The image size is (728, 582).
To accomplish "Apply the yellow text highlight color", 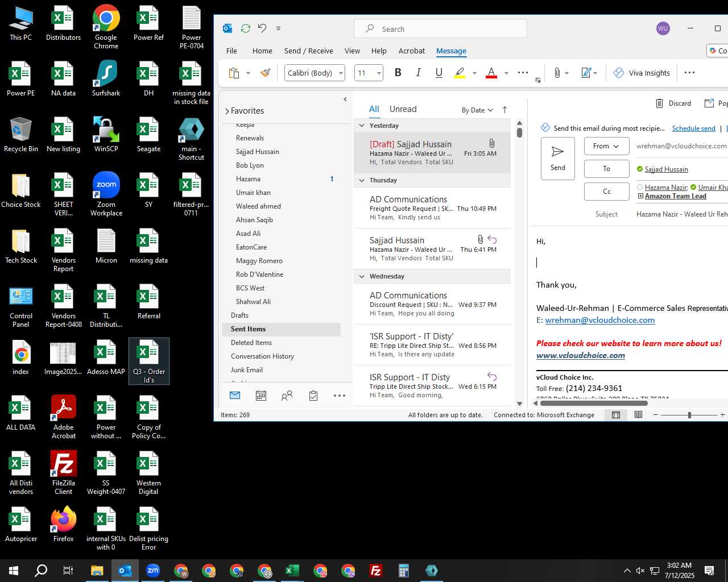I will coord(460,73).
